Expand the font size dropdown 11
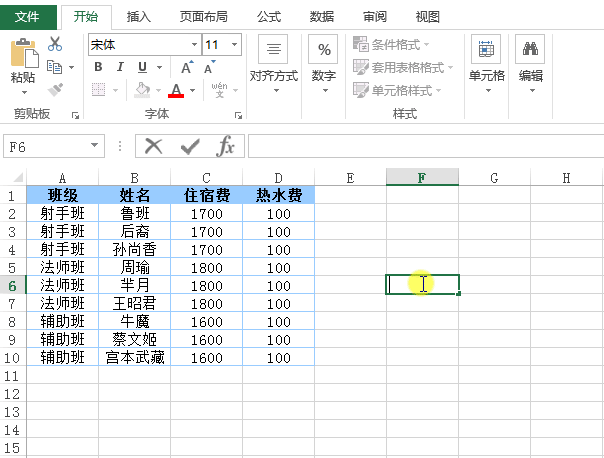Viewport: 604px width, 458px height. coord(234,45)
